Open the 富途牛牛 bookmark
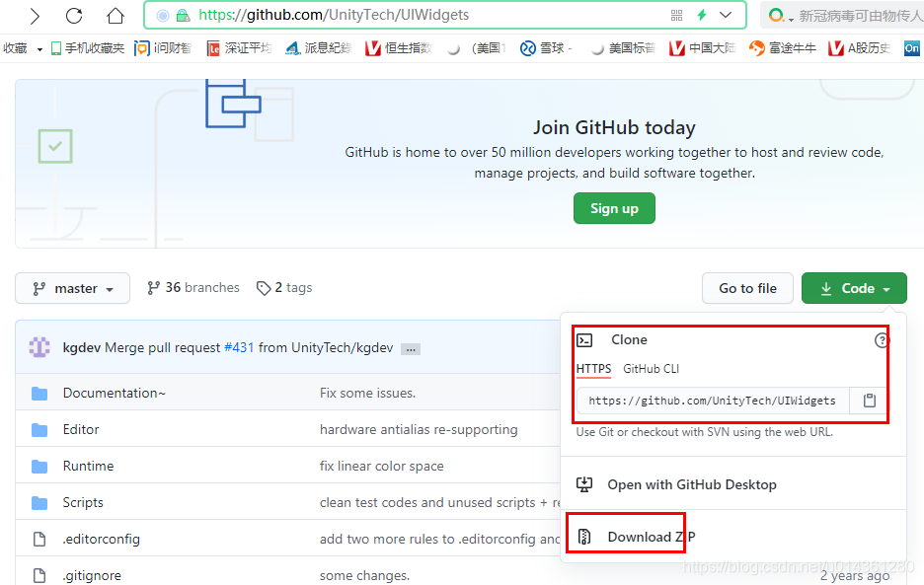924x585 pixels. 783,48
